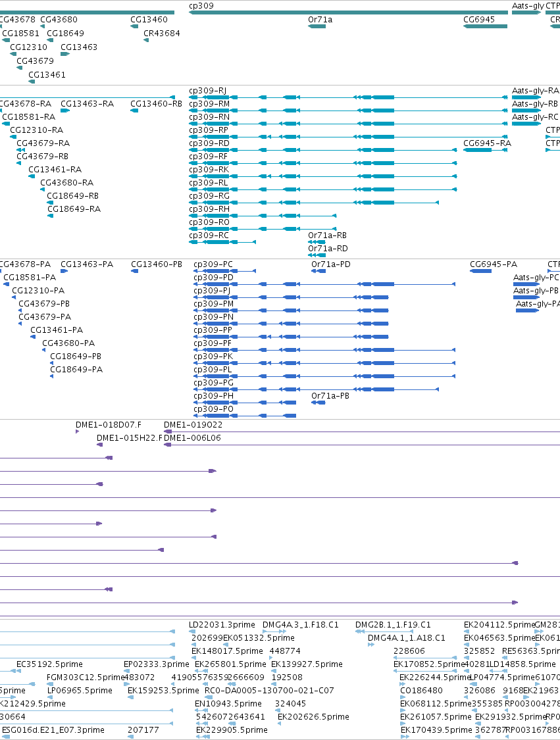560x740 pixels.
Task: Click the EK148017.5prime EST label
Action: pos(227,651)
